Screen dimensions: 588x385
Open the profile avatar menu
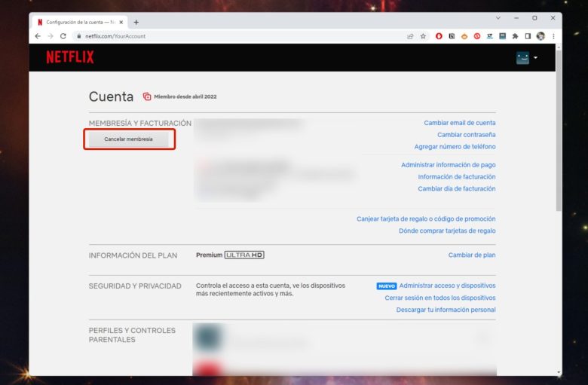(522, 58)
